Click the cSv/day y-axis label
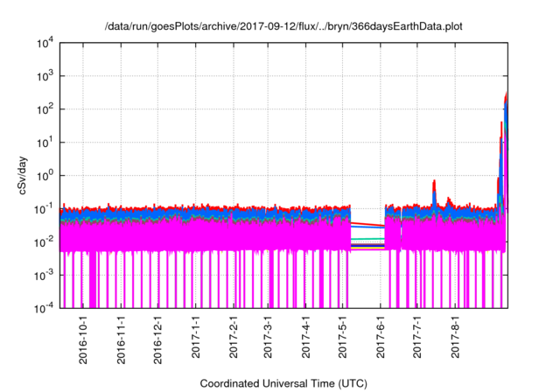The image size is (560, 392). click(x=24, y=174)
